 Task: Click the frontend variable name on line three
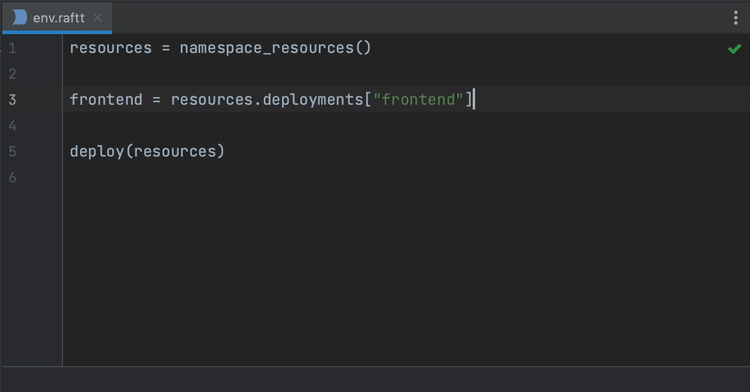click(106, 99)
